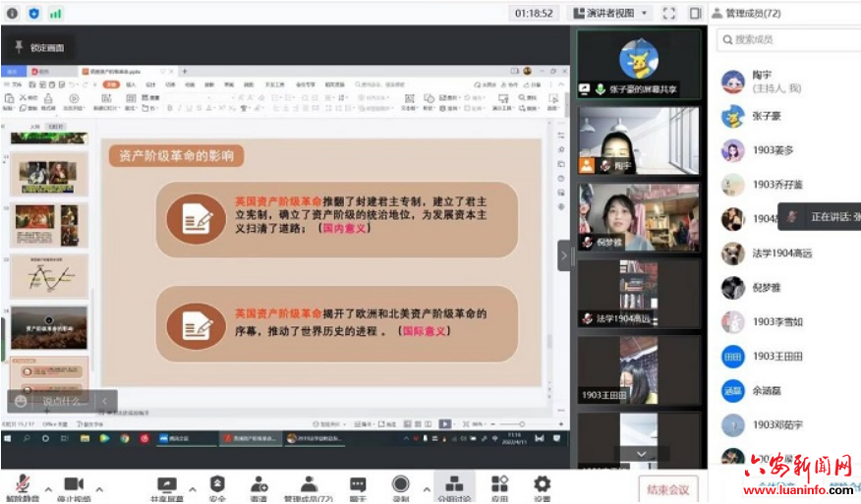The height and width of the screenshot is (504, 861).
Task: Toggle the Record (录制) button
Action: pos(400,484)
